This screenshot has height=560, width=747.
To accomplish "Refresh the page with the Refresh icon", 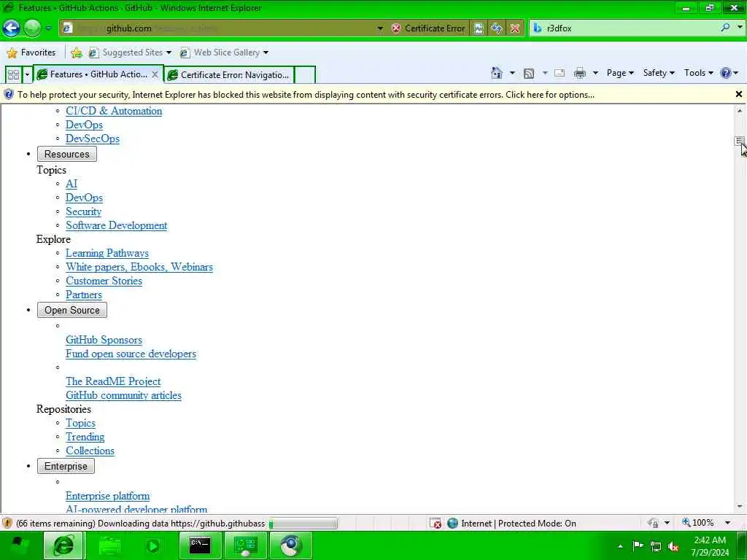I will point(496,28).
